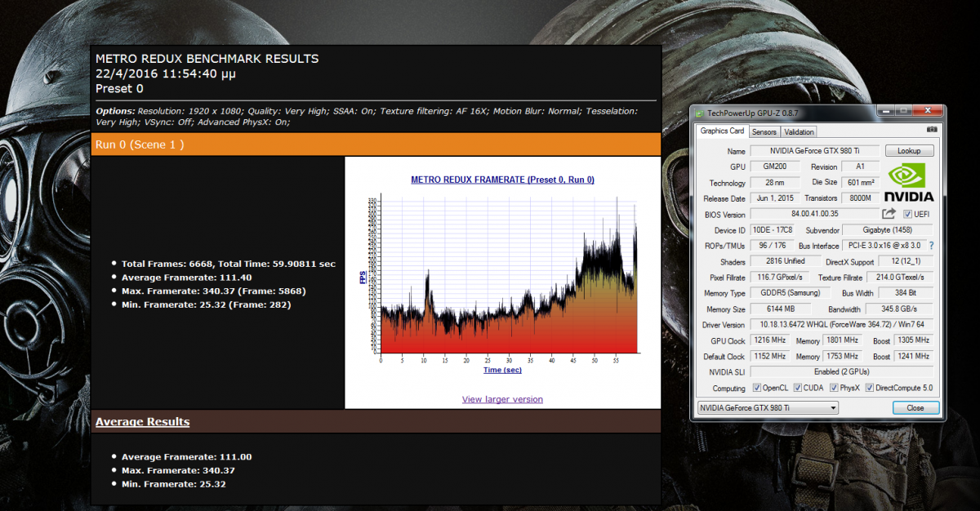Click the Revision field showing A1
Viewport: 980px width, 511px height.
coord(861,167)
